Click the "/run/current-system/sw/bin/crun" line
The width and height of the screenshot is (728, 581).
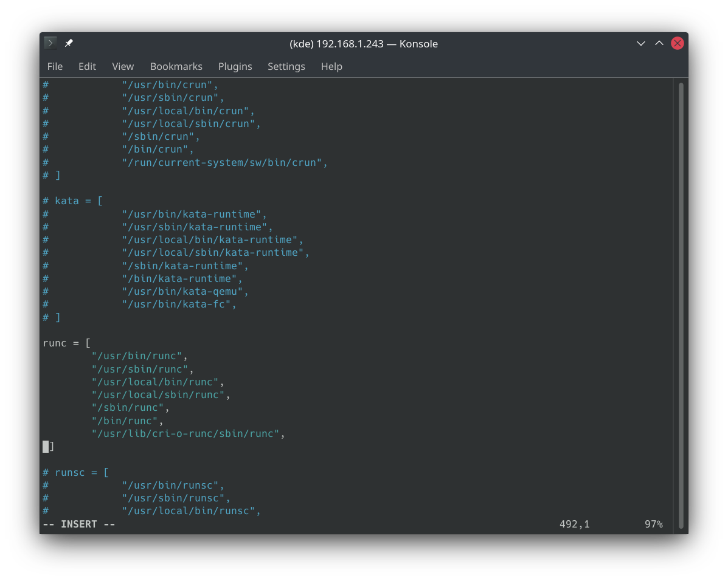[222, 162]
